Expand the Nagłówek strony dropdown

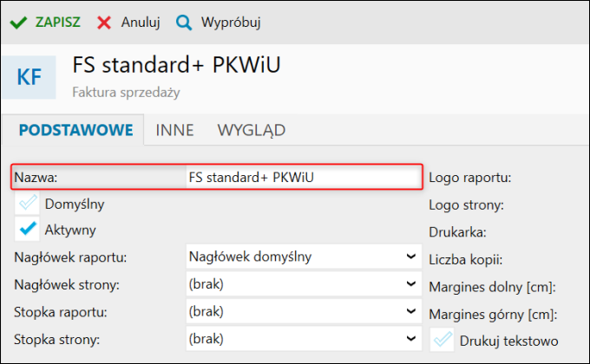click(x=304, y=284)
